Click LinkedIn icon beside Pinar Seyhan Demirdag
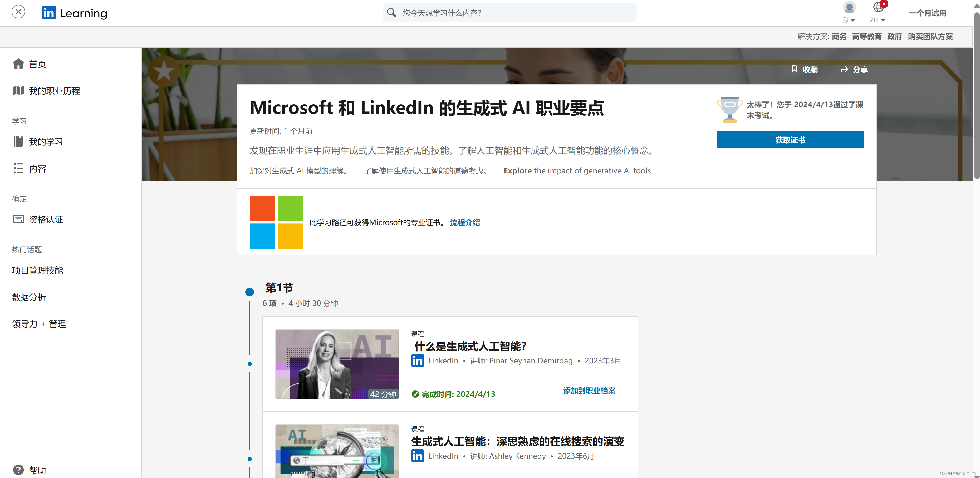The width and height of the screenshot is (980, 478). coord(417,360)
